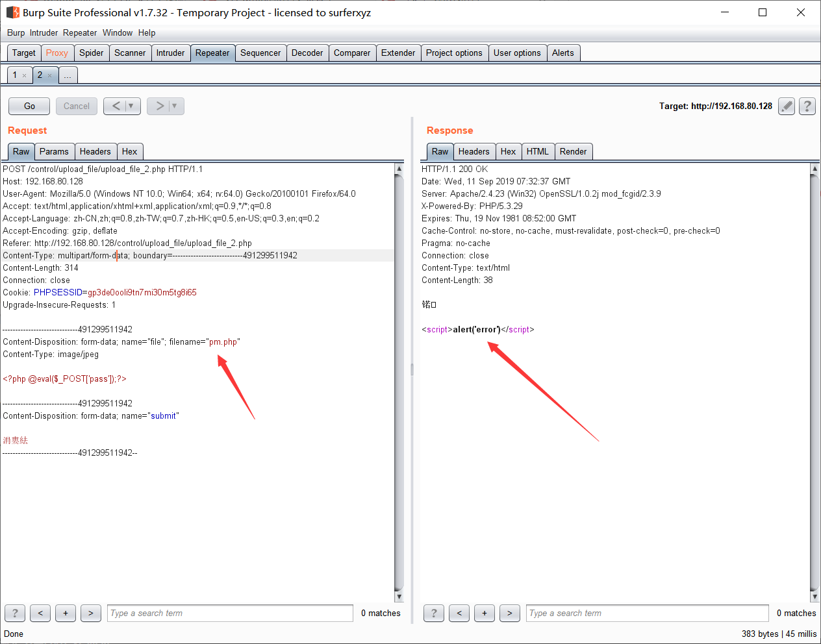Click request search previous match button
The width and height of the screenshot is (821, 644).
pos(40,613)
